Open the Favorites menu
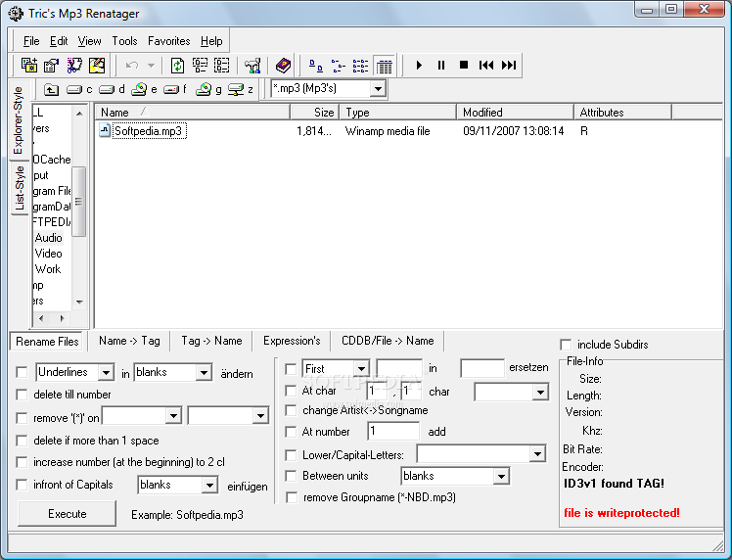Image resolution: width=732 pixels, height=560 pixels. click(169, 41)
